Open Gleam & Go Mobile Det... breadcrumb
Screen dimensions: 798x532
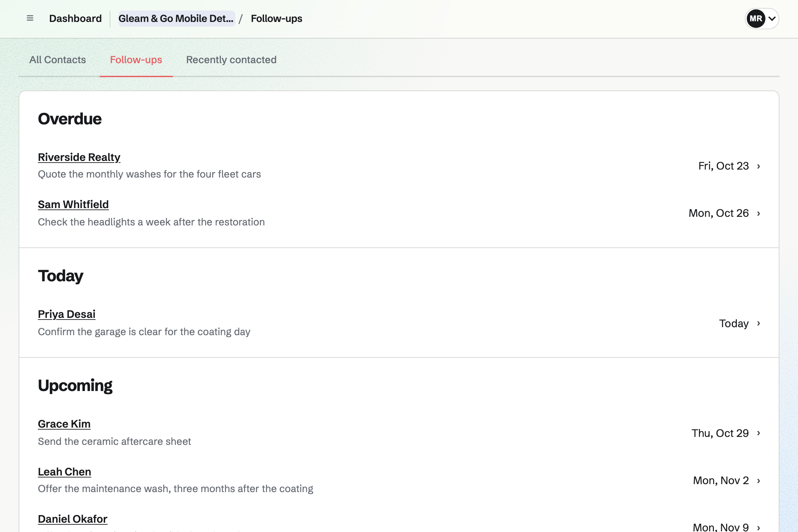(x=176, y=18)
